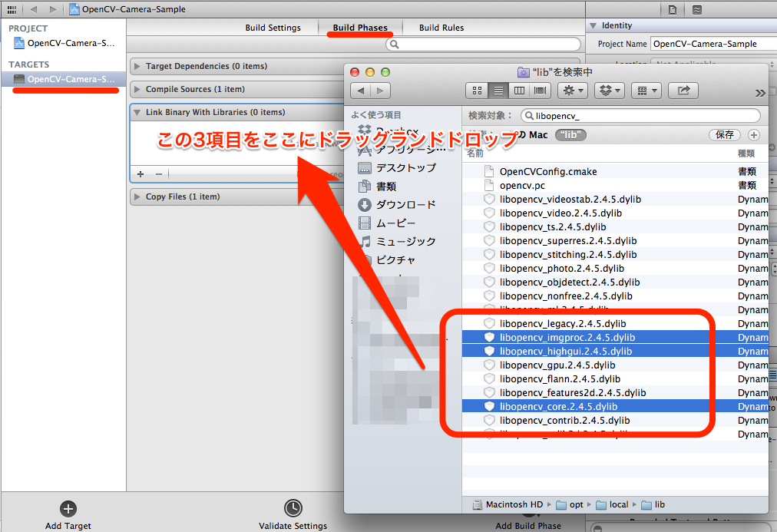Click Finder forward navigation button

[x=380, y=91]
